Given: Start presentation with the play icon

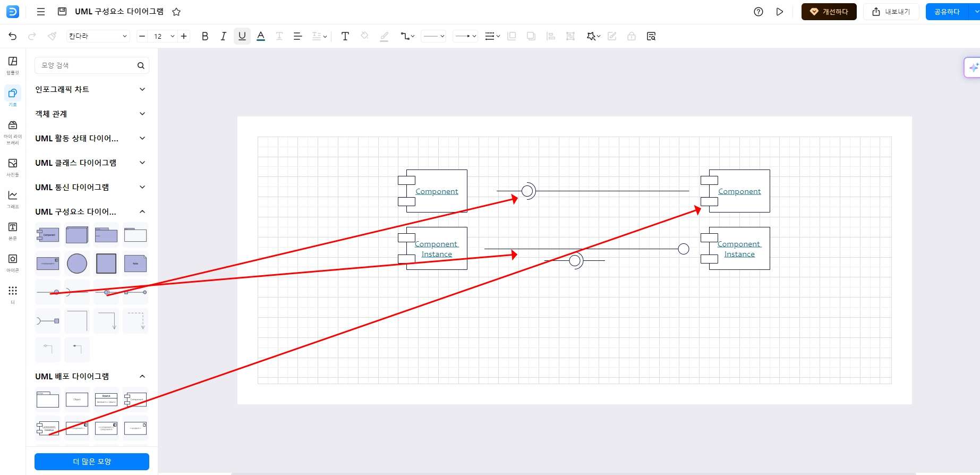Looking at the screenshot, I should click(x=779, y=12).
